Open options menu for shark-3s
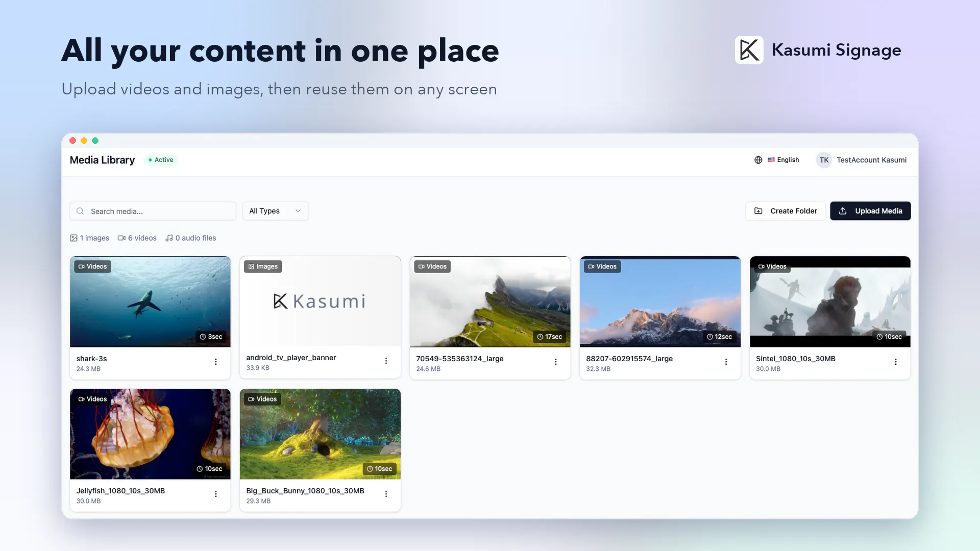980x551 pixels. [x=216, y=362]
